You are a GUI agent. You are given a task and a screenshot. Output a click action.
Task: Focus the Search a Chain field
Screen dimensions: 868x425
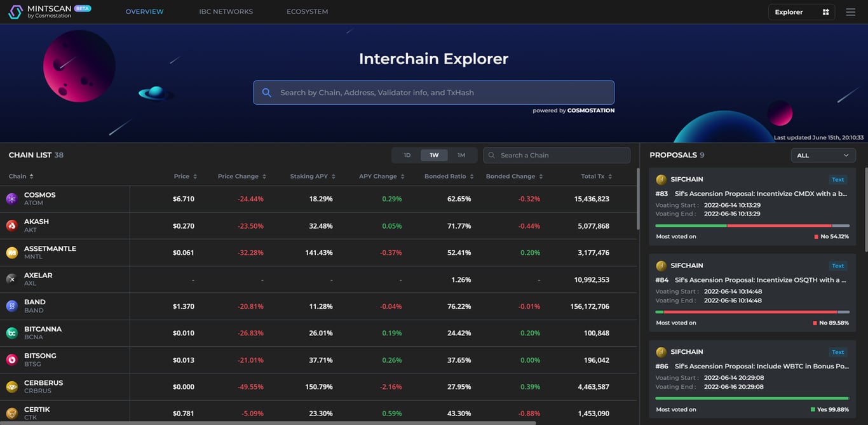pos(557,156)
